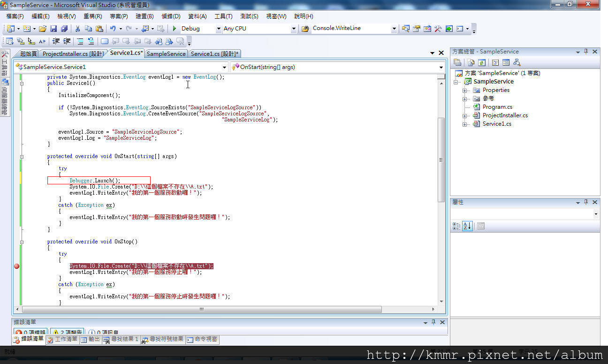Open the 尋找結果 1 tab
608x364 pixels.
coord(121,339)
